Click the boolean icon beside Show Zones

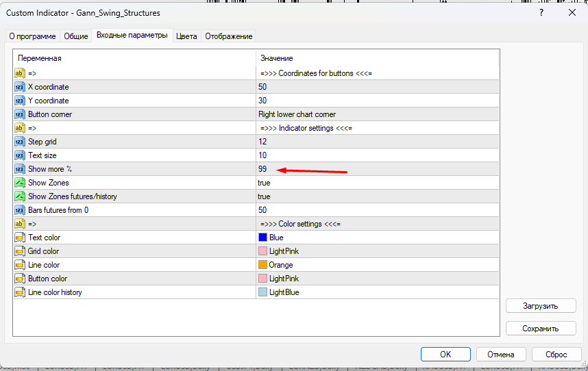click(x=19, y=183)
